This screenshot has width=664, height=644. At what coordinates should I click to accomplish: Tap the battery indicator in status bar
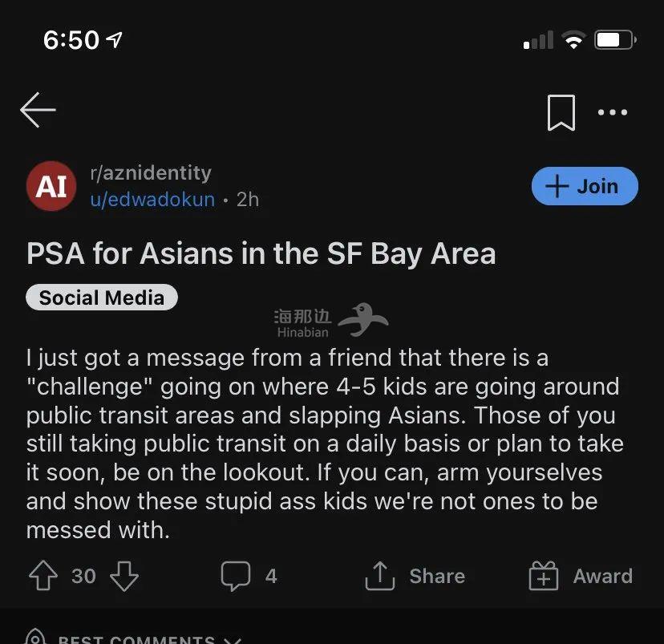(x=615, y=40)
